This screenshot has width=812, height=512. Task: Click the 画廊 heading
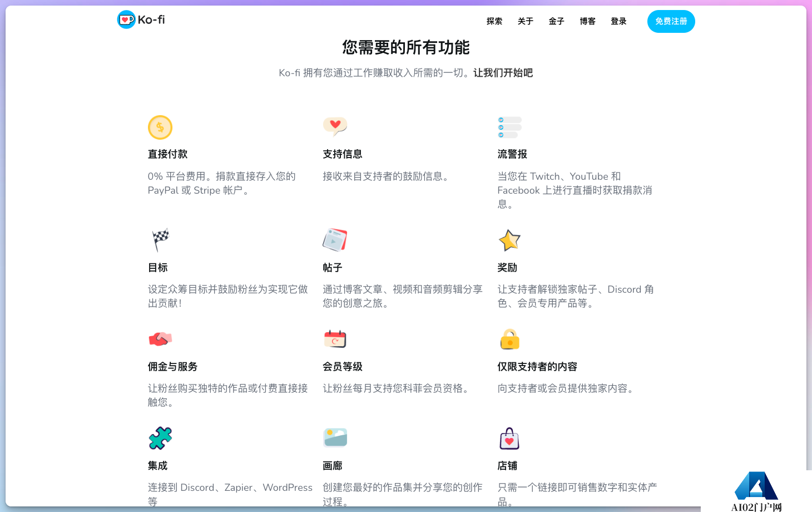pyautogui.click(x=333, y=466)
